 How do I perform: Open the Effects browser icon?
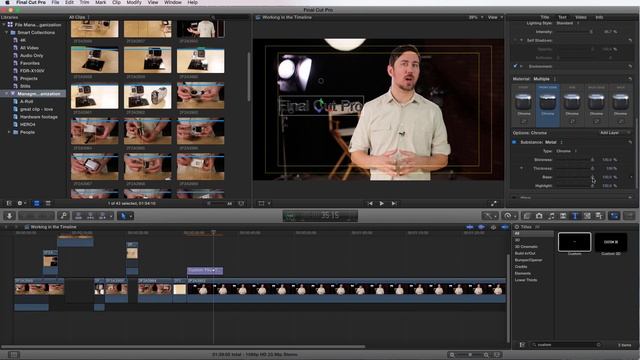pos(527,216)
